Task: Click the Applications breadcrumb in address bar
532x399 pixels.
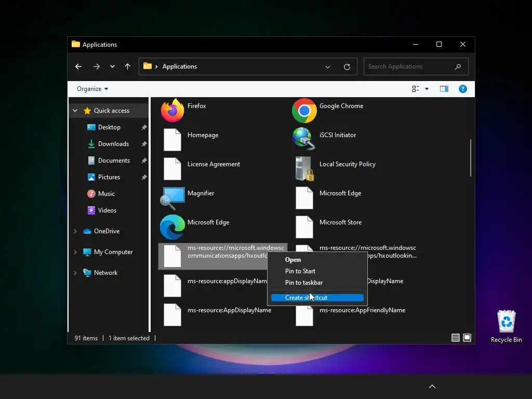Action: click(x=179, y=66)
